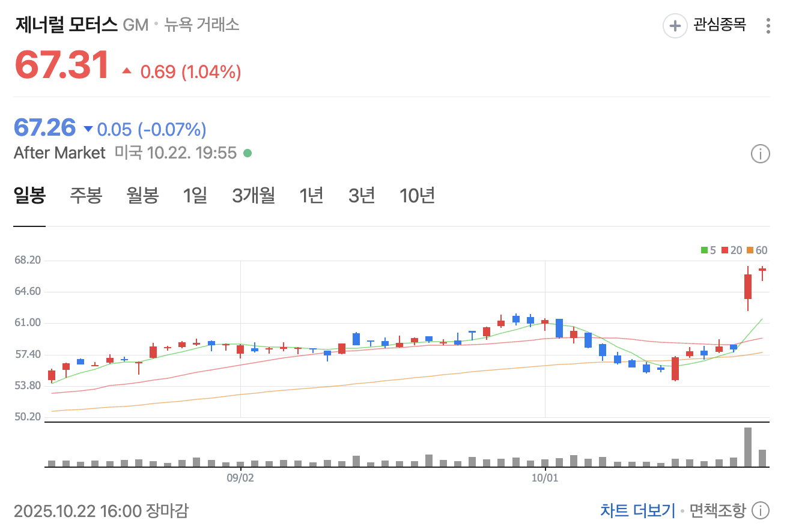Click the 관심종목 watchlist button label
Image resolution: width=793 pixels, height=532 pixels.
[x=720, y=25]
